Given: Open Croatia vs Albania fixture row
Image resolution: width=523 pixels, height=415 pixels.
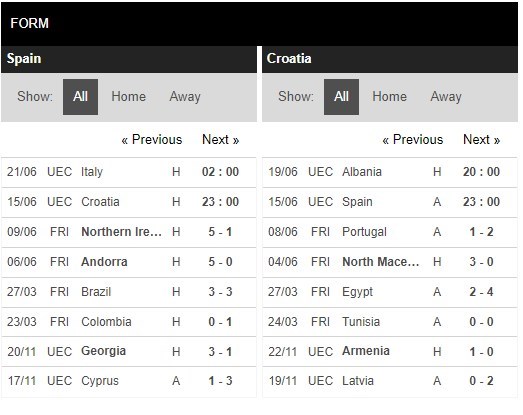Looking at the screenshot, I should [390, 172].
